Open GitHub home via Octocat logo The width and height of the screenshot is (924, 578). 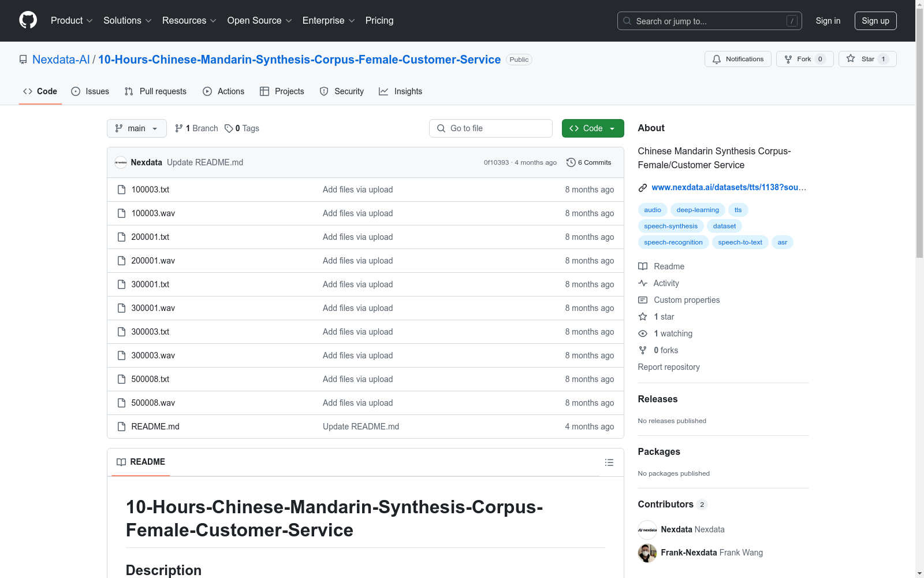[28, 20]
